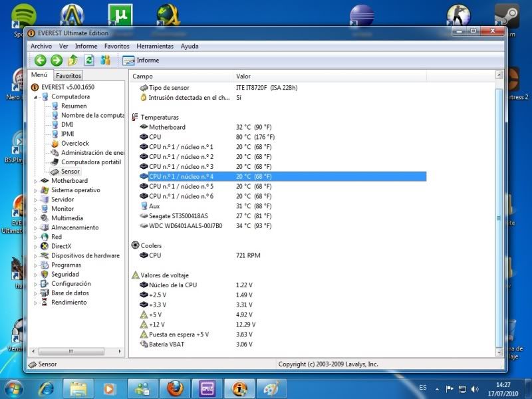Open Paint from the taskbar
Image resolution: width=532 pixels, height=399 pixels.
point(271,389)
